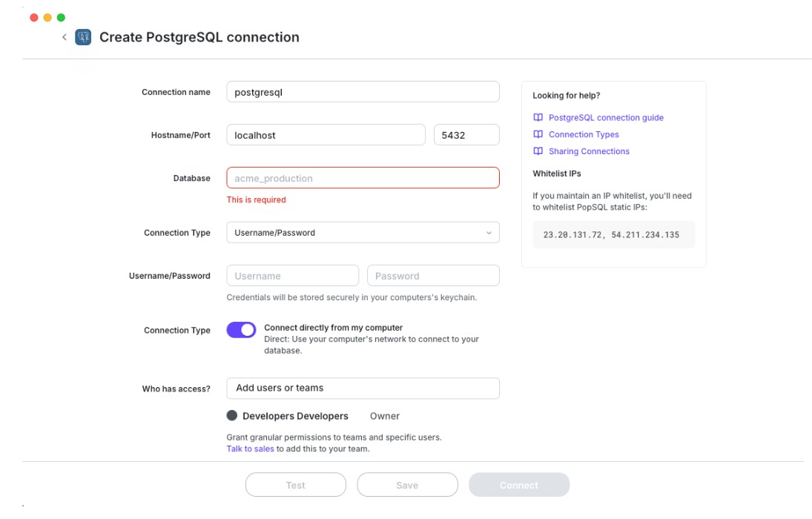Click the back arrow chevron
Screen dimensions: 812x519
(x=65, y=37)
